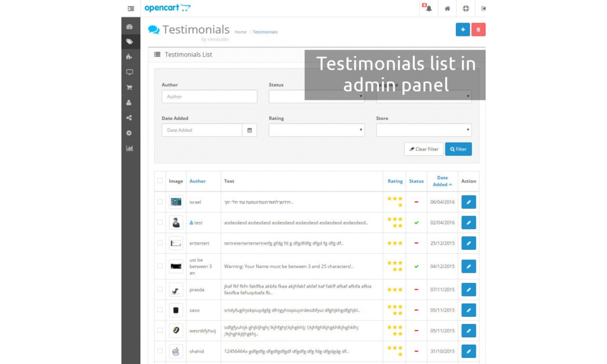Click the blue Filter button
Viewport: 607px width, 364px height.
coord(458,149)
